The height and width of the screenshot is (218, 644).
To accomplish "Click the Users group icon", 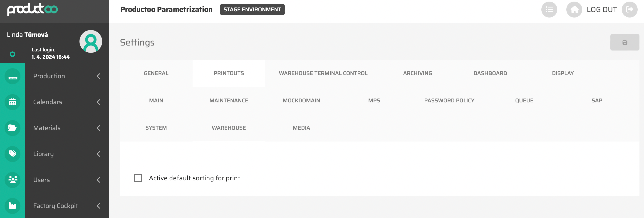I will [x=12, y=180].
